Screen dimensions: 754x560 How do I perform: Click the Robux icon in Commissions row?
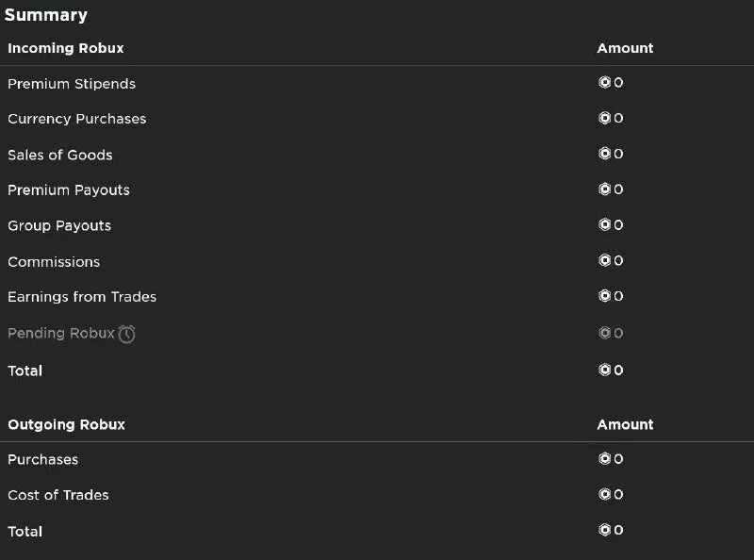pyautogui.click(x=604, y=261)
